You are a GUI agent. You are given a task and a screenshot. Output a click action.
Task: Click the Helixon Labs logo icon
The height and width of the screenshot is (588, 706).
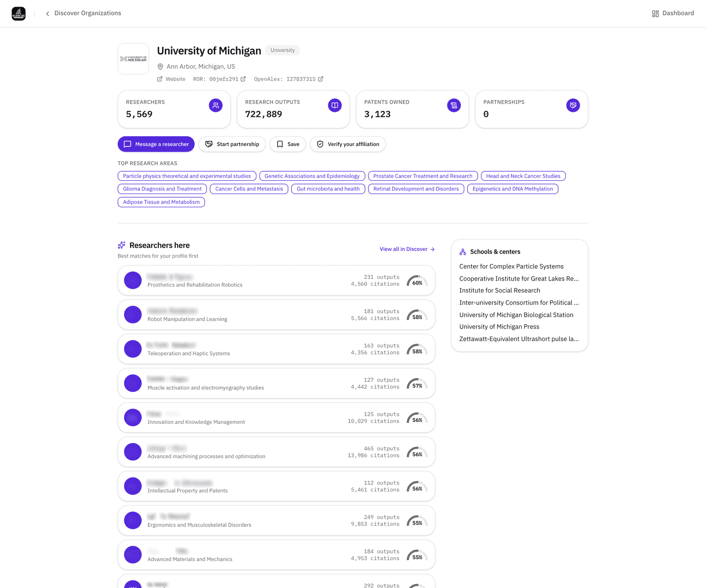(x=19, y=14)
